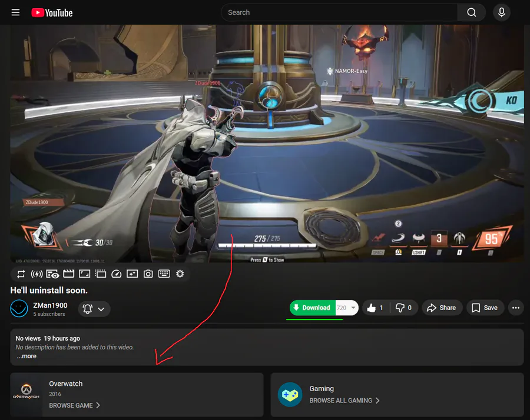Go to the YouTube home logo
The image size is (530, 420).
point(52,13)
